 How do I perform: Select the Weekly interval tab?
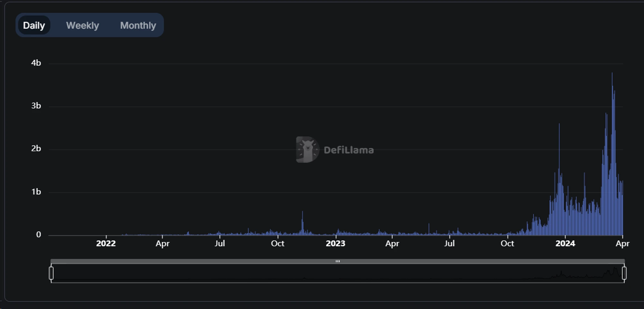coord(82,25)
